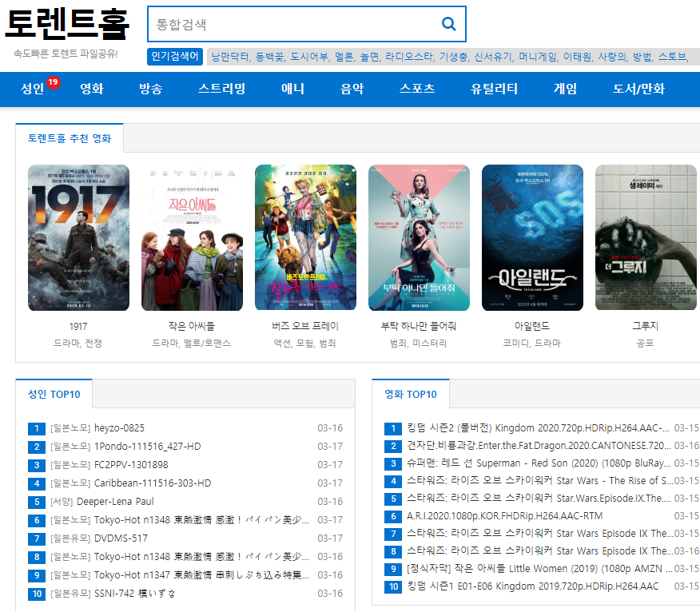Open the 게임 navigation menu
The height and width of the screenshot is (612, 700).
(565, 89)
